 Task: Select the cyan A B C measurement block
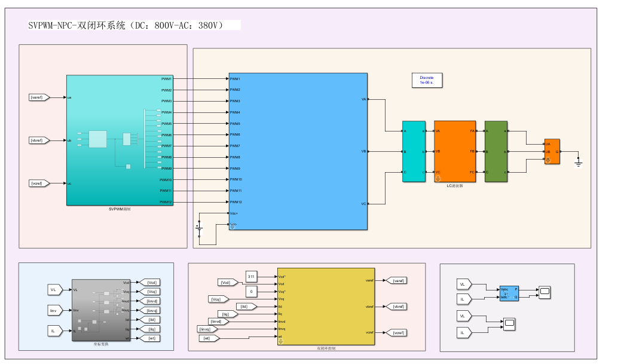pyautogui.click(x=414, y=151)
